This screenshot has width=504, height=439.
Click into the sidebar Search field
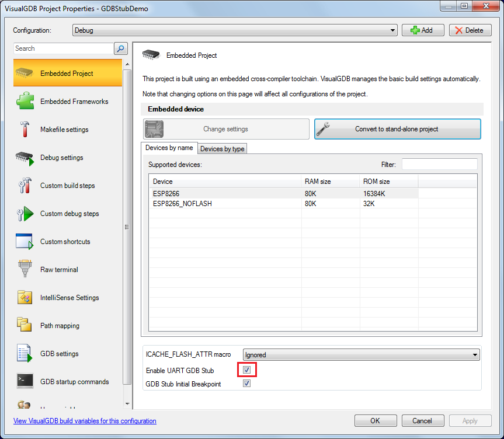(x=64, y=48)
